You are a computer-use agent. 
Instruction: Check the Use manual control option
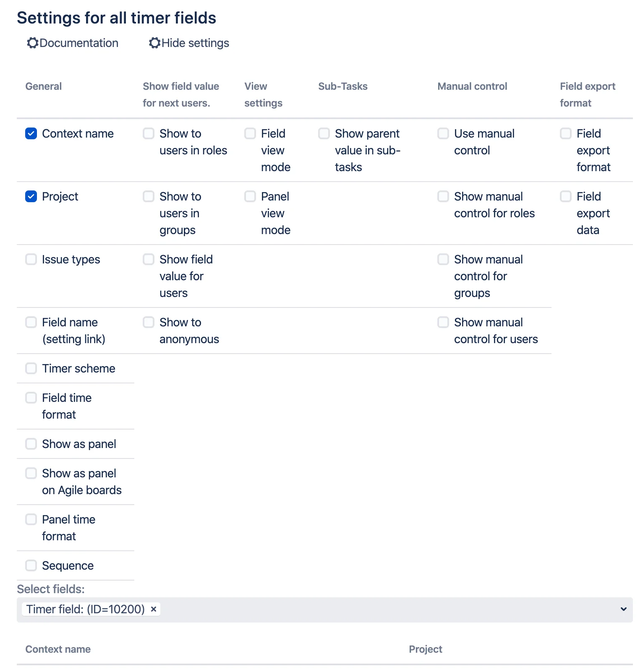click(x=443, y=133)
